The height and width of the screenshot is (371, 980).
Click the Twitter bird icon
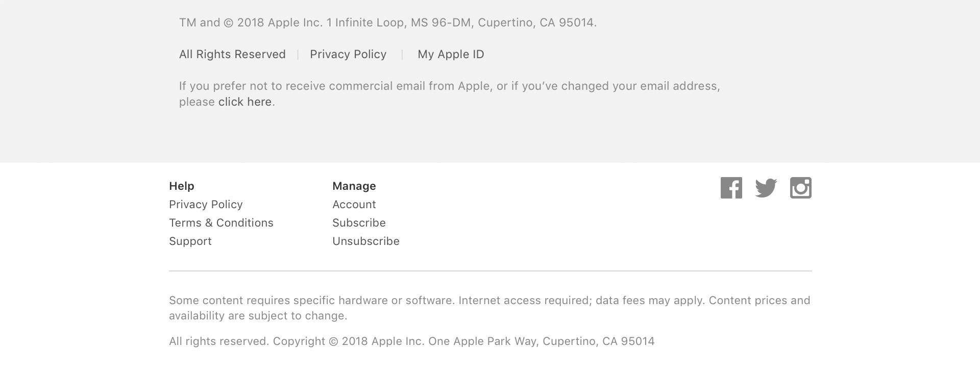[766, 188]
